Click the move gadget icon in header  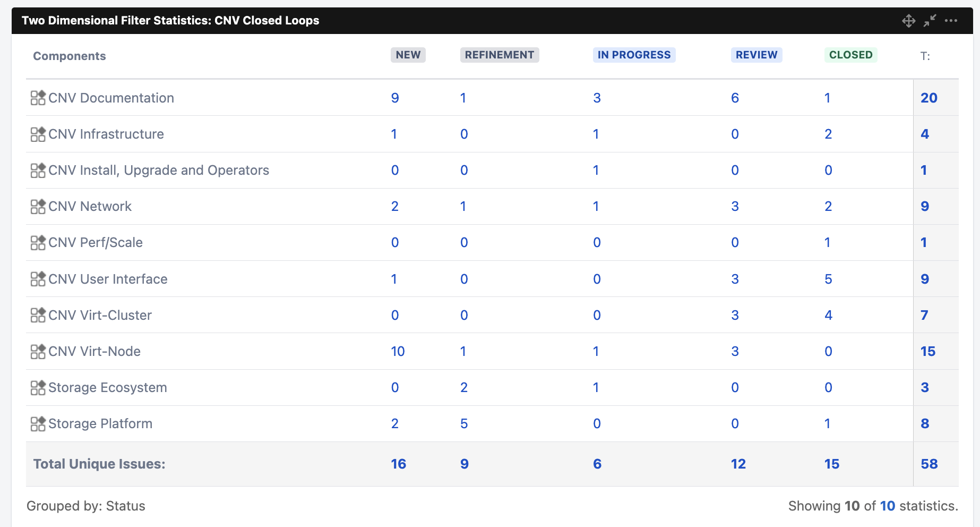click(x=908, y=21)
